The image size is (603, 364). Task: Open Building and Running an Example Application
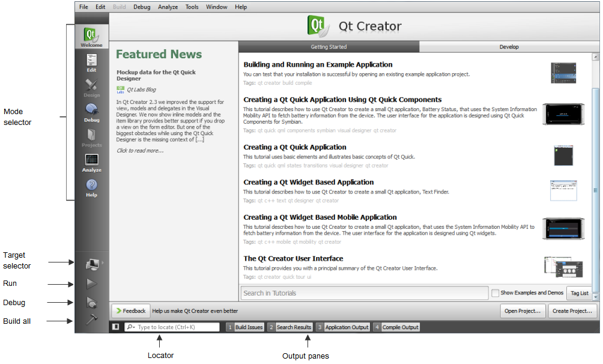tap(318, 65)
